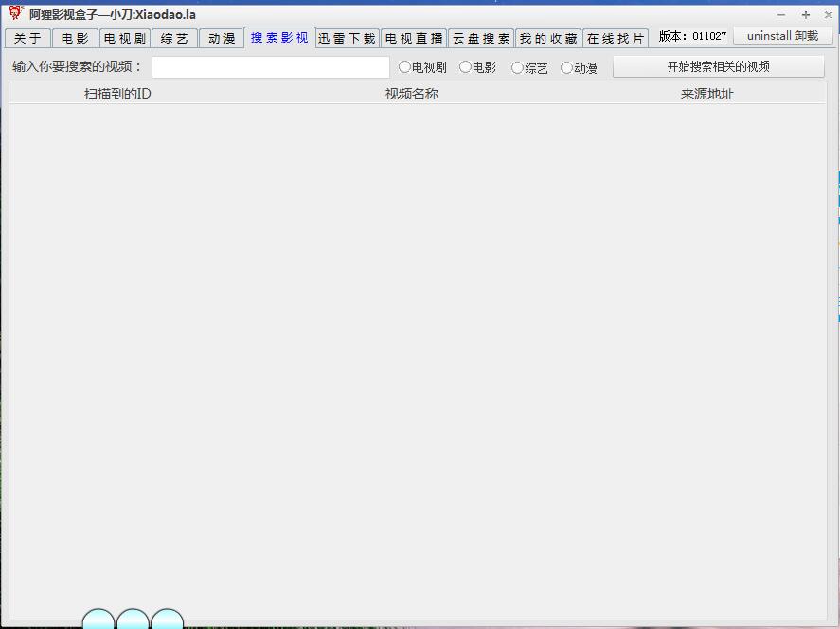Open the 在线找片 tab
Viewport: 840px width, 629px height.
tap(616, 39)
